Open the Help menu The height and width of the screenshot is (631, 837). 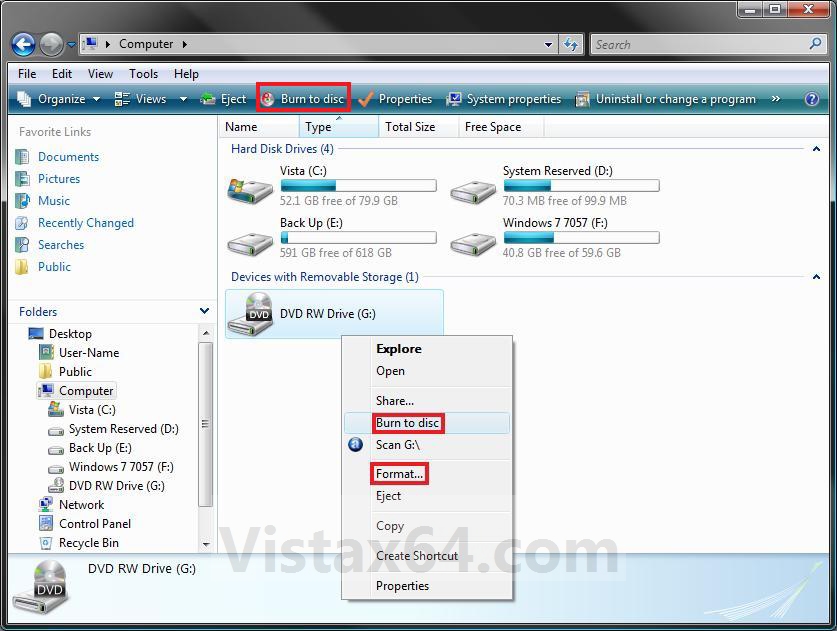[x=186, y=74]
